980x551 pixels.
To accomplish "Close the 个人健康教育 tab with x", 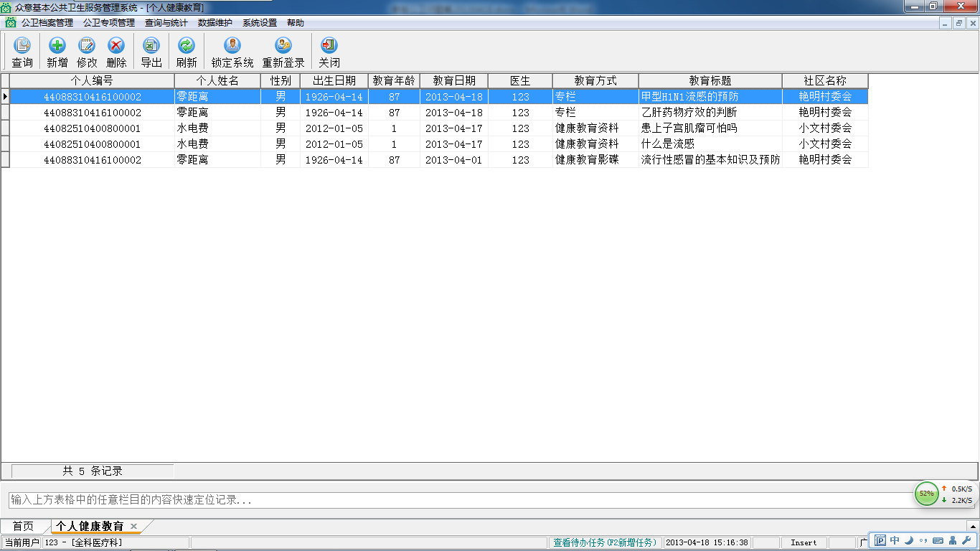I will 133,527.
